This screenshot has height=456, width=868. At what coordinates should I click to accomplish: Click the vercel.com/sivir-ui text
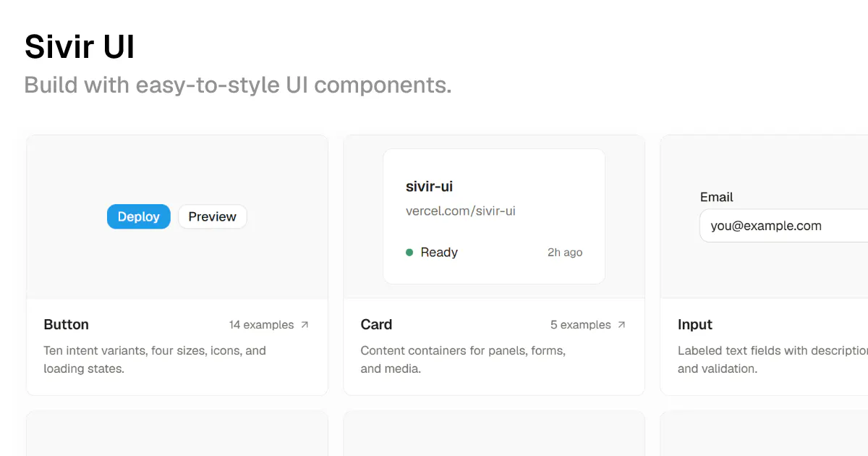pos(461,211)
